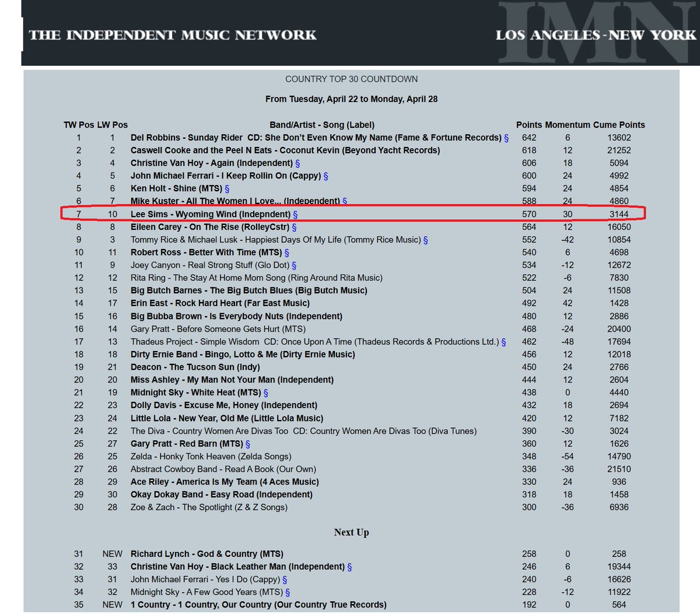
Task: Click § link after Midnight Sky - A Few Good Years
Action: click(x=288, y=592)
